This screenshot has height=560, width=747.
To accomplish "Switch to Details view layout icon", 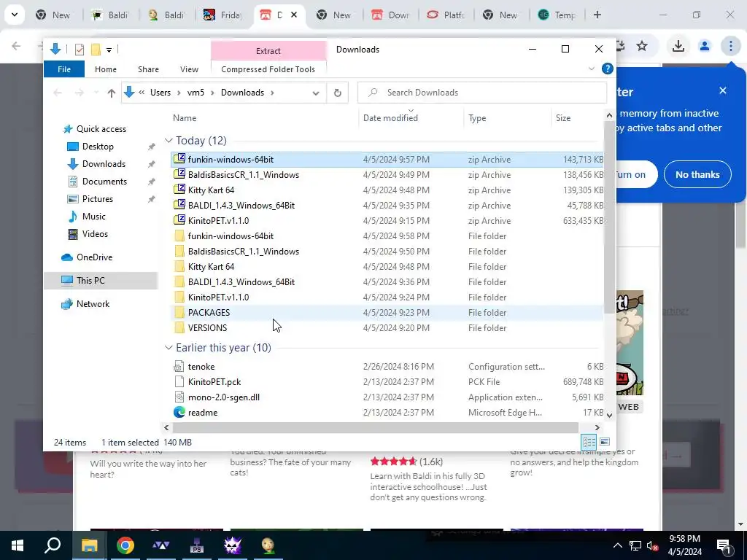I will pos(589,442).
